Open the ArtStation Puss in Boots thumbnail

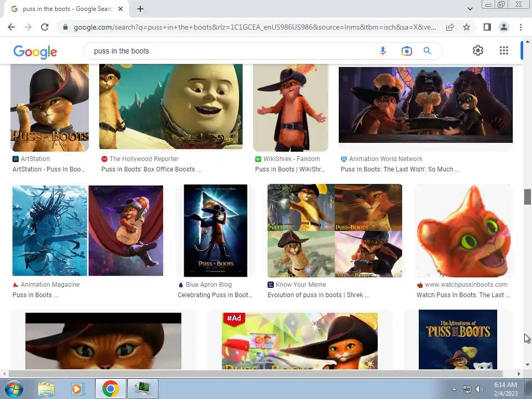coord(50,108)
